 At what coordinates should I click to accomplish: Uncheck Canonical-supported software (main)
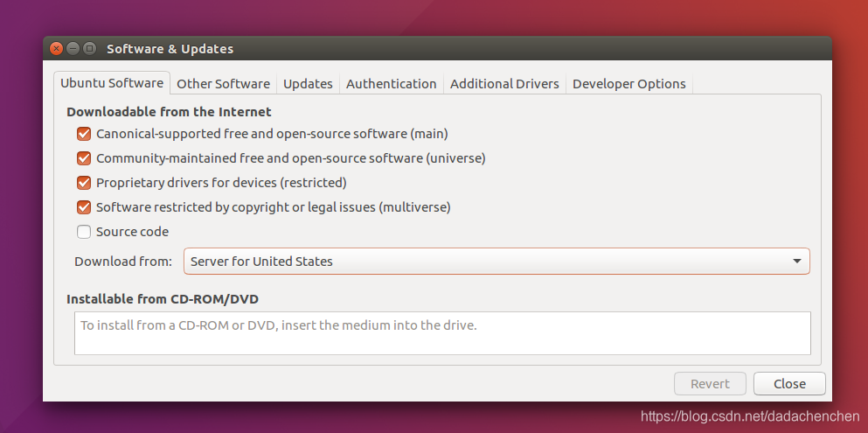[84, 134]
